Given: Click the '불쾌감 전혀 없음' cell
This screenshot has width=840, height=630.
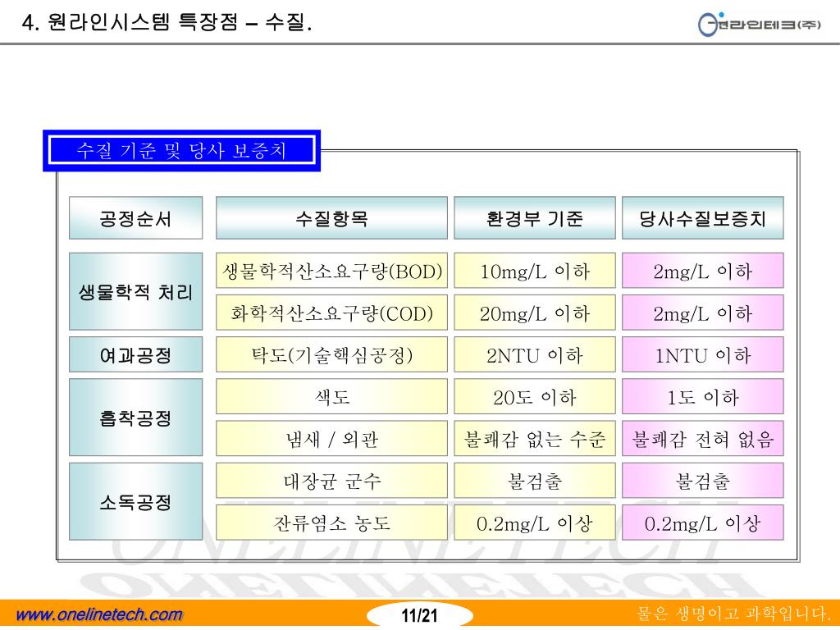Looking at the screenshot, I should (x=702, y=438).
